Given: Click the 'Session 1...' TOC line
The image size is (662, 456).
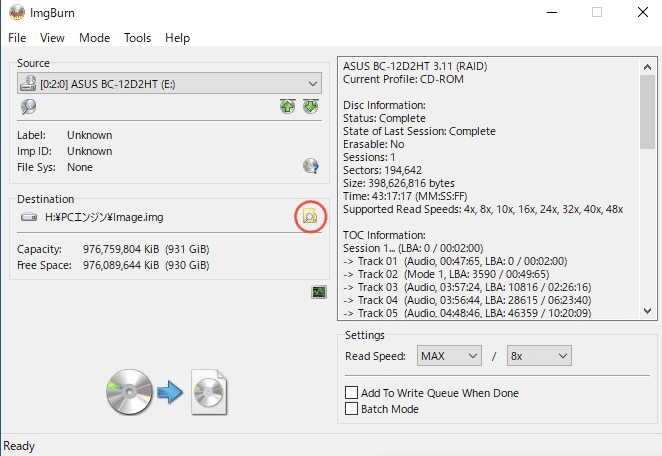Looking at the screenshot, I should pos(413,248).
